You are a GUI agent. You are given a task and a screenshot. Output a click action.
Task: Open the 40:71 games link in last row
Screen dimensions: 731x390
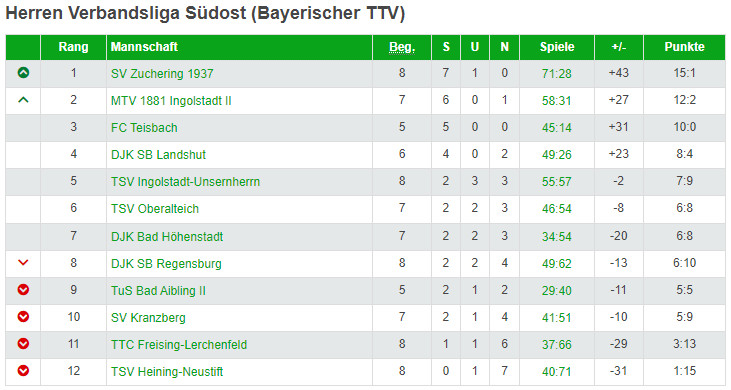click(x=557, y=372)
